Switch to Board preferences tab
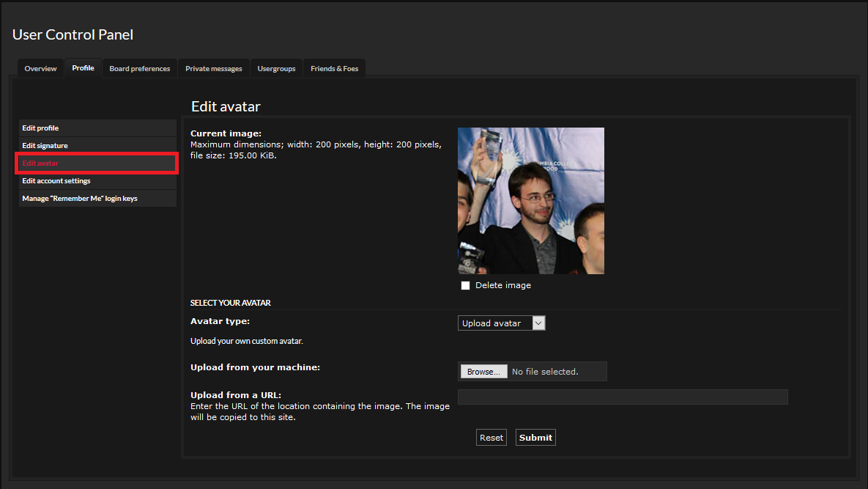The height and width of the screenshot is (489, 868). click(139, 69)
